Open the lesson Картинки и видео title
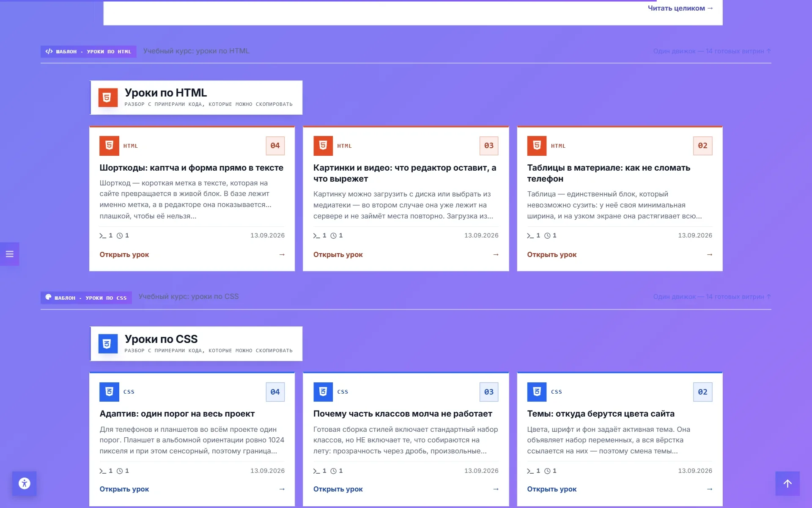 coord(405,173)
